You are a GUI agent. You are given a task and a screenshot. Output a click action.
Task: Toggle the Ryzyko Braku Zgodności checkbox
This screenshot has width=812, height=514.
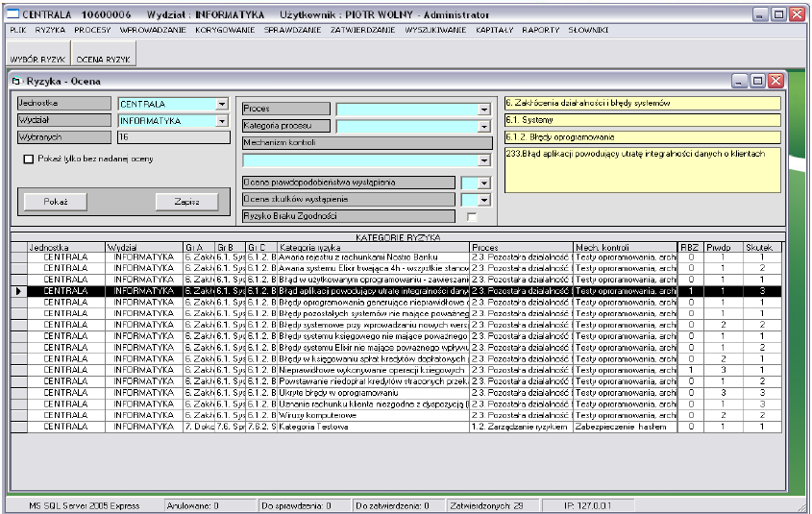tap(472, 217)
